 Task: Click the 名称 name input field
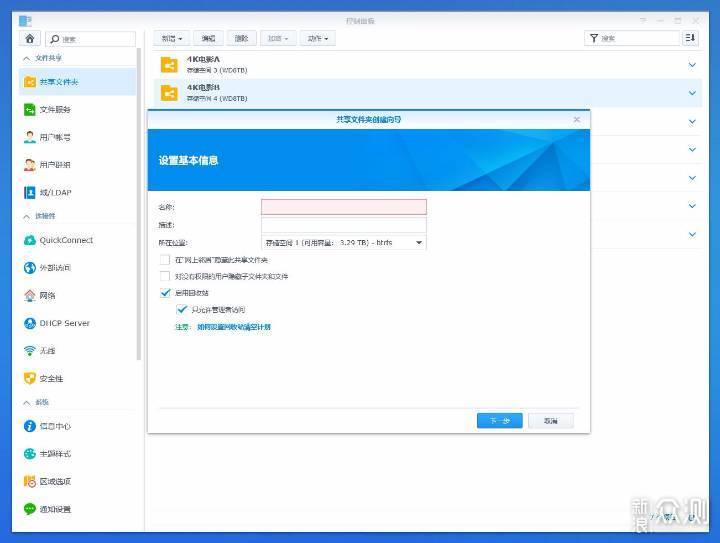(x=343, y=207)
